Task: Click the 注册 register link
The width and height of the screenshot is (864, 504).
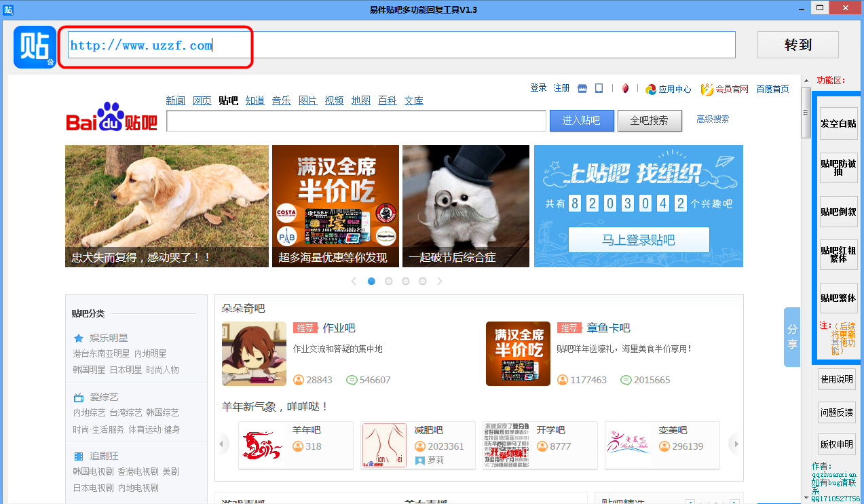Action: tap(561, 88)
